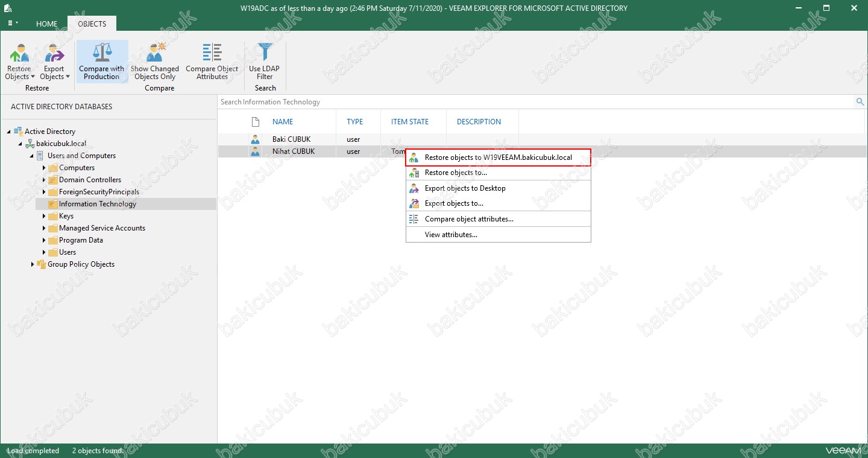Expand the Managed Service Accounts folder
The width and height of the screenshot is (868, 458).
(x=44, y=228)
